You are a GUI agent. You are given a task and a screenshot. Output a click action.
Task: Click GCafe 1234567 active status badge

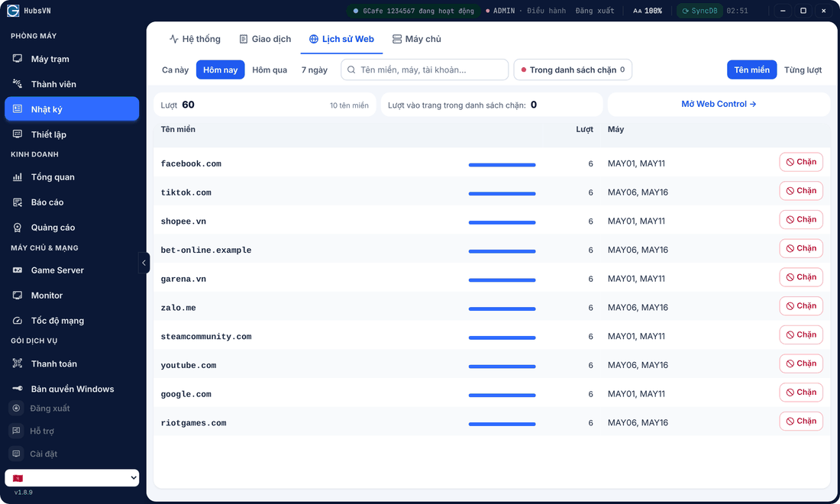413,11
